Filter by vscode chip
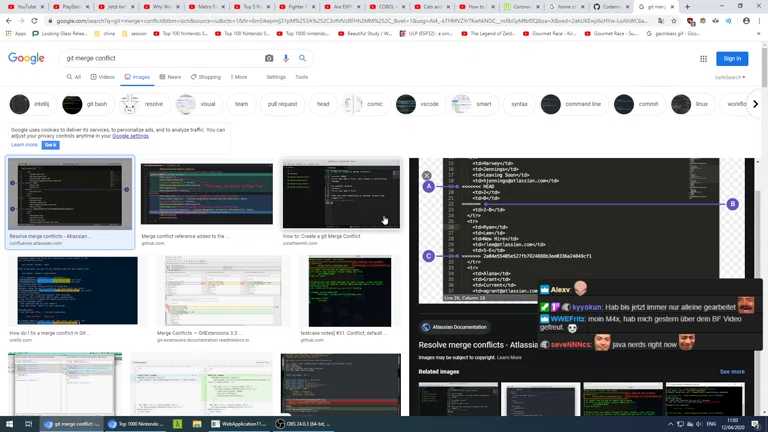768x432 pixels. tap(420, 104)
